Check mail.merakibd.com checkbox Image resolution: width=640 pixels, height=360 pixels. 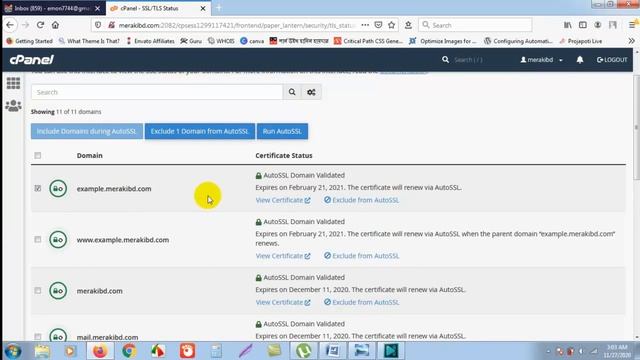tap(38, 337)
